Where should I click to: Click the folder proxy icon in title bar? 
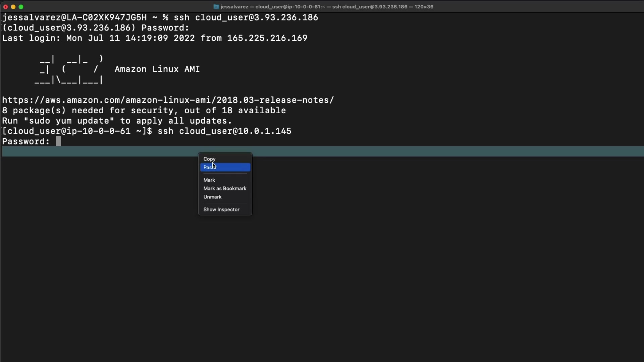216,7
